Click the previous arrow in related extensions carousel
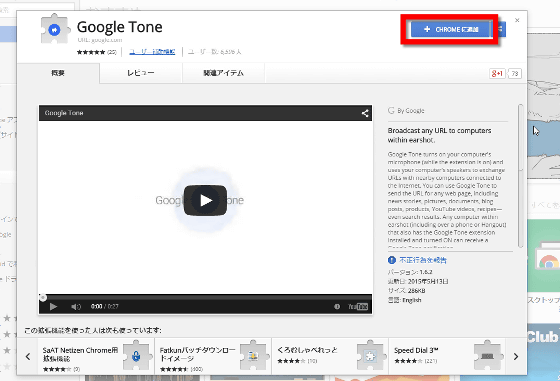560x381 pixels. point(28,356)
